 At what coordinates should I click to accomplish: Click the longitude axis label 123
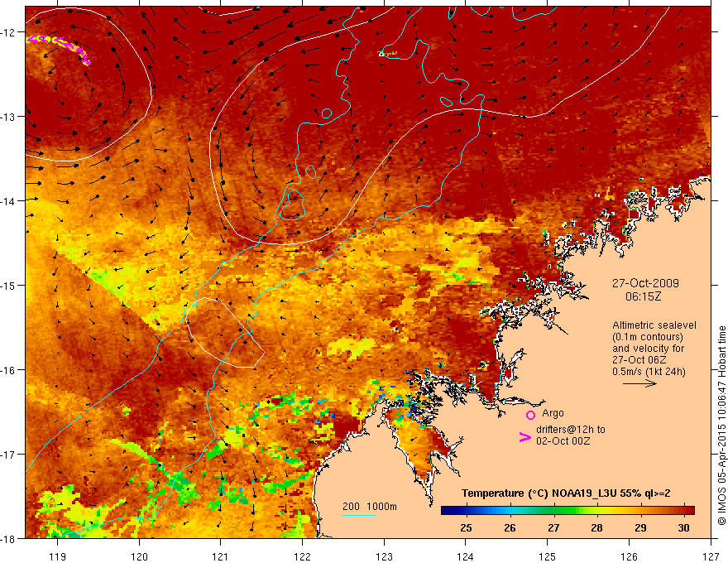(x=384, y=556)
